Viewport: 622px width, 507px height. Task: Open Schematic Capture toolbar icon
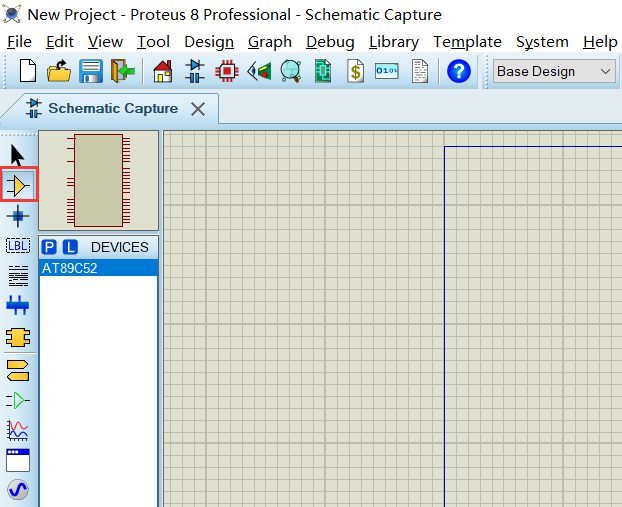click(x=195, y=71)
